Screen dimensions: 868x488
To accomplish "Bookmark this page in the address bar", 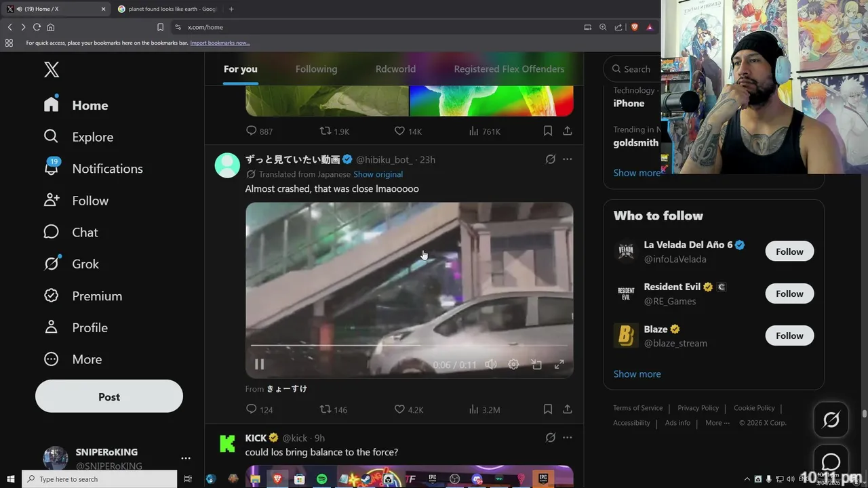I will [160, 27].
